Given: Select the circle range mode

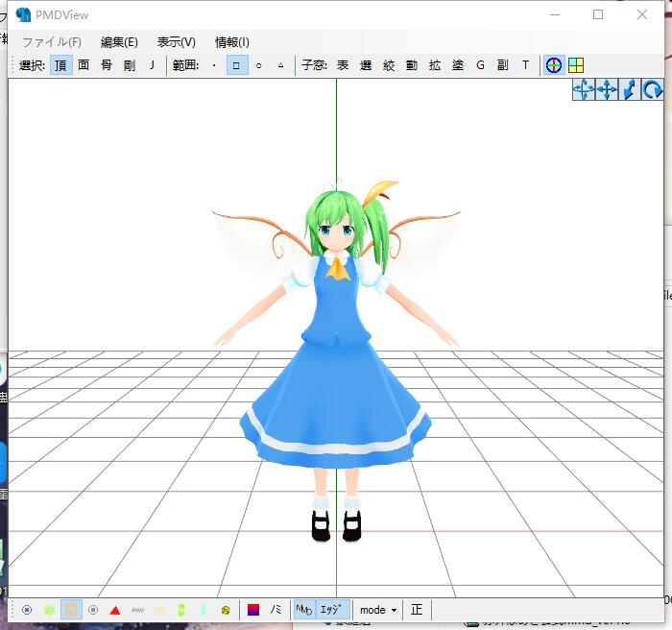Looking at the screenshot, I should 258,65.
